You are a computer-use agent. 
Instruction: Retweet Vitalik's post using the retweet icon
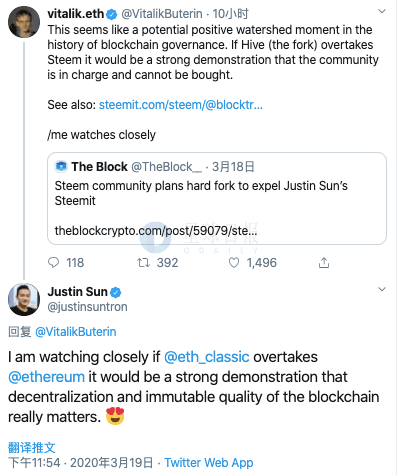pos(144,263)
